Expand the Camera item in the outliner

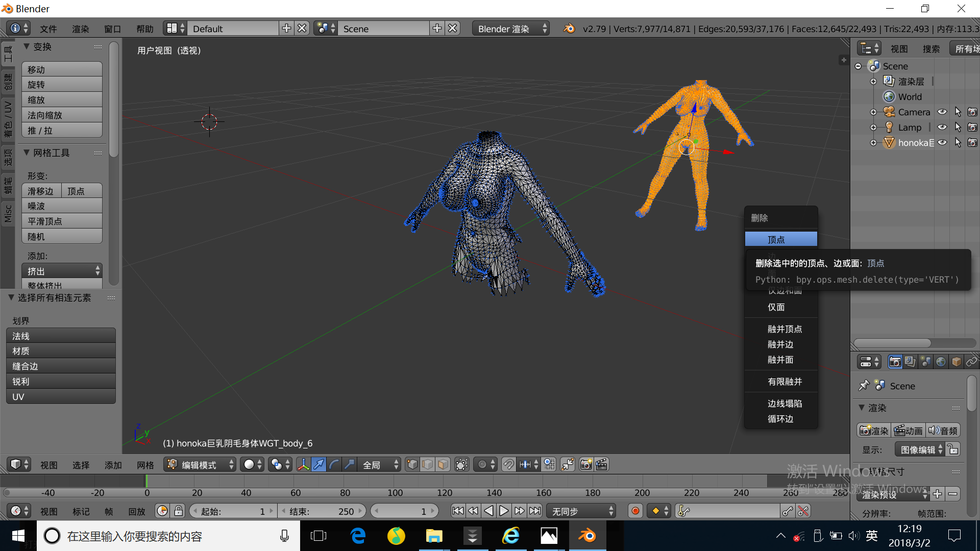(873, 112)
